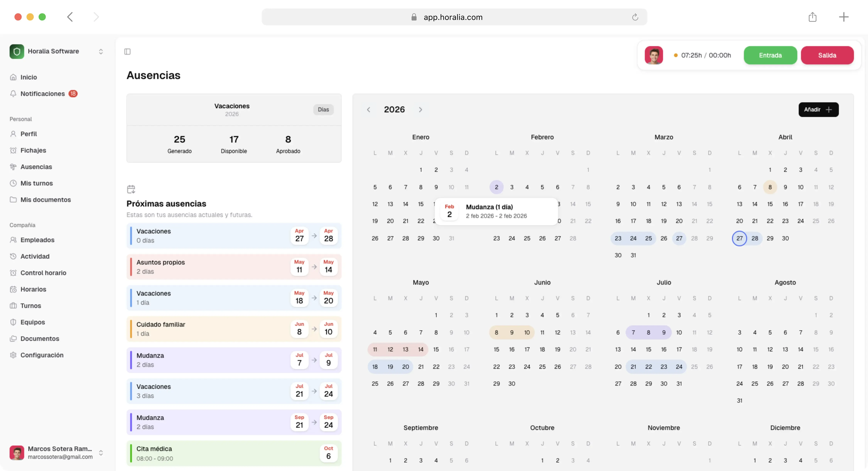This screenshot has width=868, height=471.
Task: Select highlighted April 8 in calendar
Action: coord(770,187)
